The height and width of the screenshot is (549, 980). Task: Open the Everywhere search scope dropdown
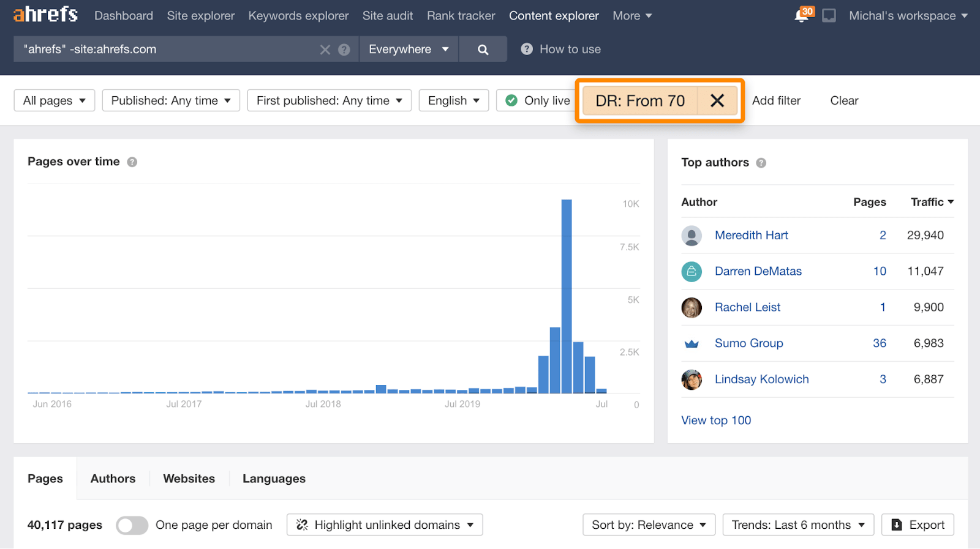pos(409,50)
